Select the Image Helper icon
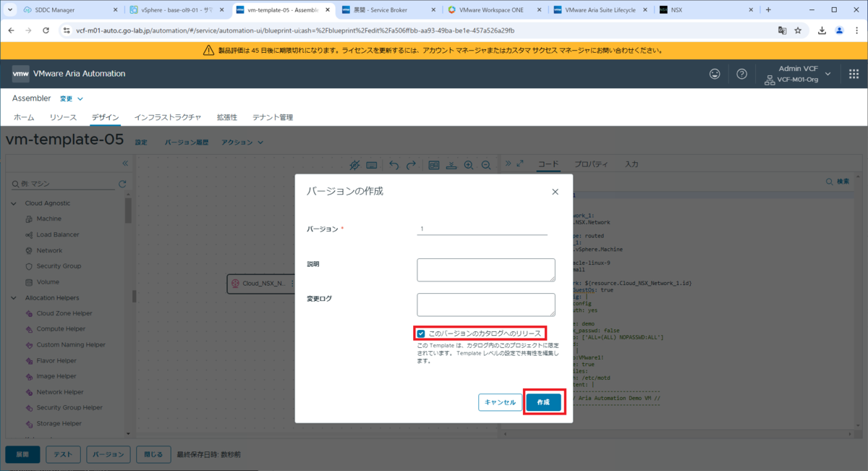Screen dimensions: 868x471 point(30,376)
